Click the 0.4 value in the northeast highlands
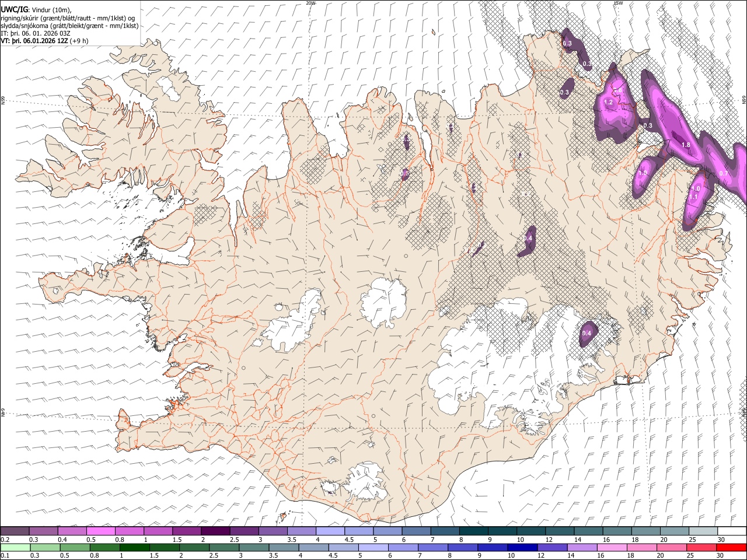The height and width of the screenshot is (560, 747). [x=528, y=239]
